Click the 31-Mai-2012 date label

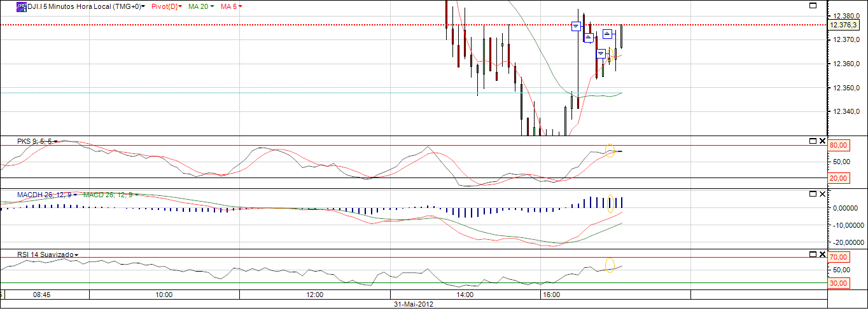click(414, 304)
